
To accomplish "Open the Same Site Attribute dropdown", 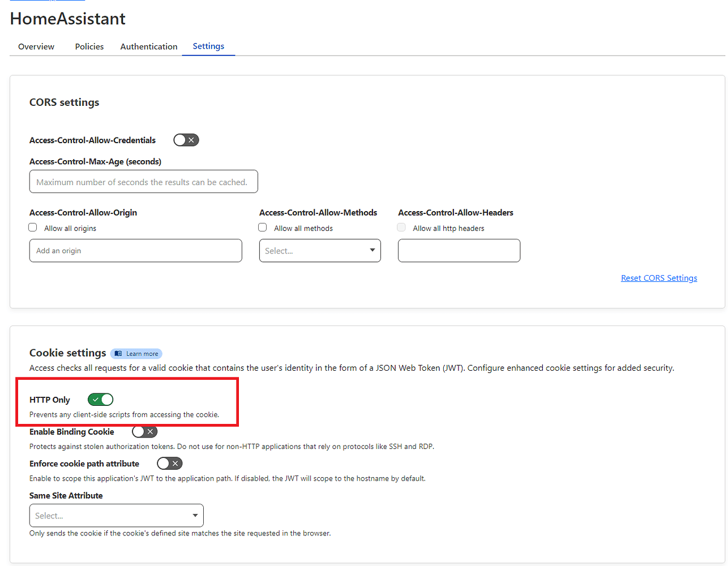I will (x=116, y=515).
